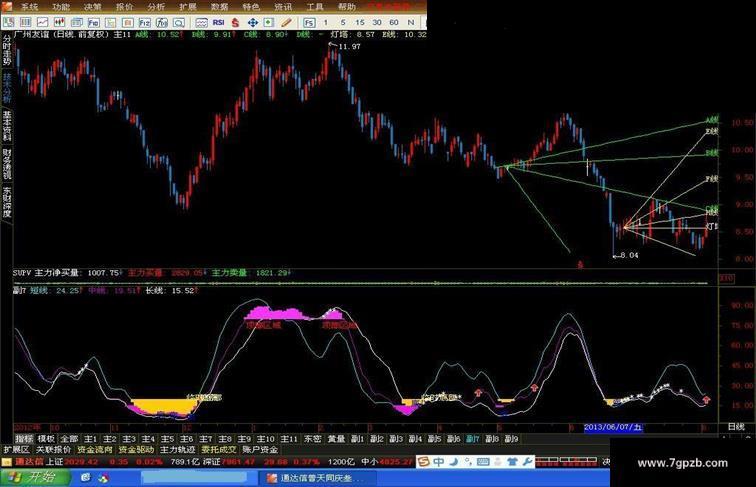The image size is (756, 487).
Task: Open the 扩展 menu
Action: click(188, 7)
